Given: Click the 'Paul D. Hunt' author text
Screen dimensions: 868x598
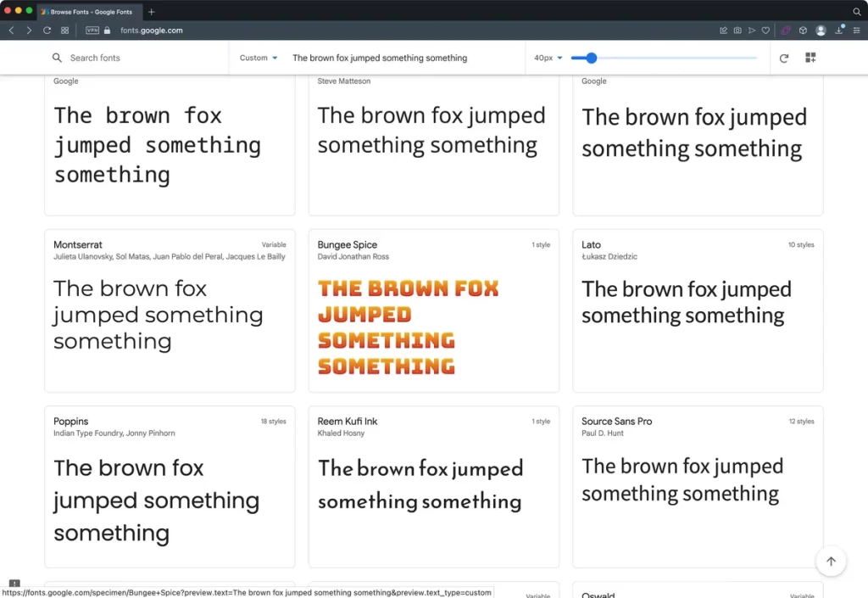Looking at the screenshot, I should [x=603, y=433].
